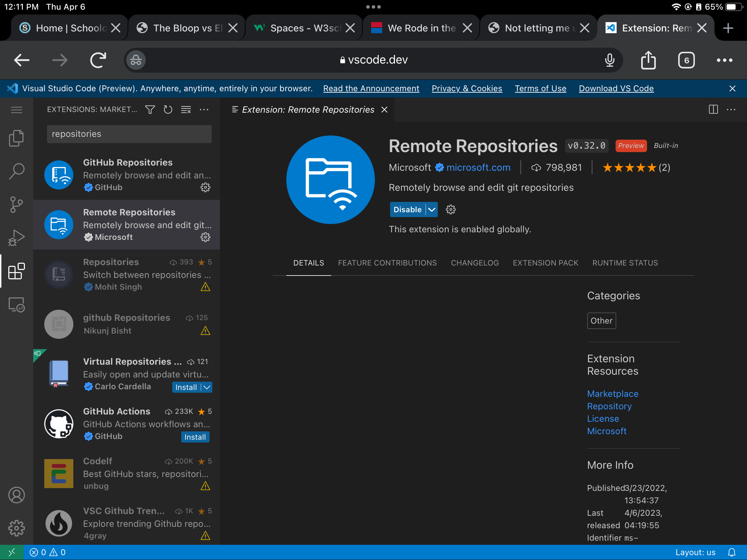
Task: Open the Run and Debug panel
Action: 16,237
